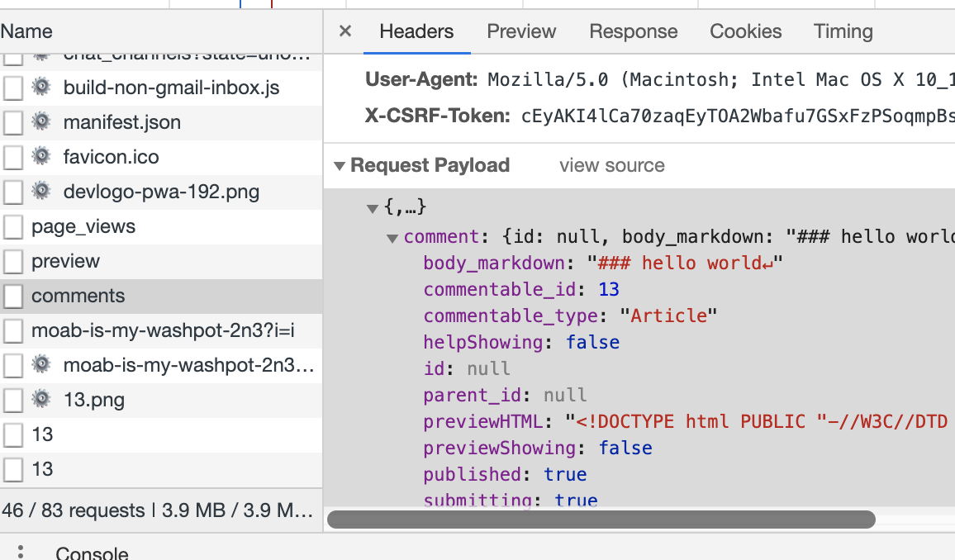Close the request details panel

tap(344, 31)
